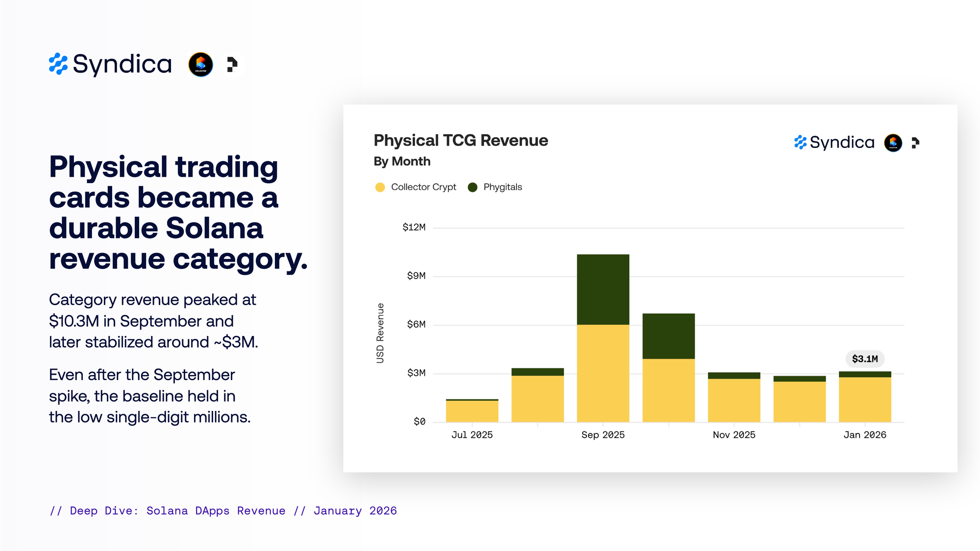Click the Jan 2026 x-axis label
Screen dimensions: 980x551
pos(865,435)
